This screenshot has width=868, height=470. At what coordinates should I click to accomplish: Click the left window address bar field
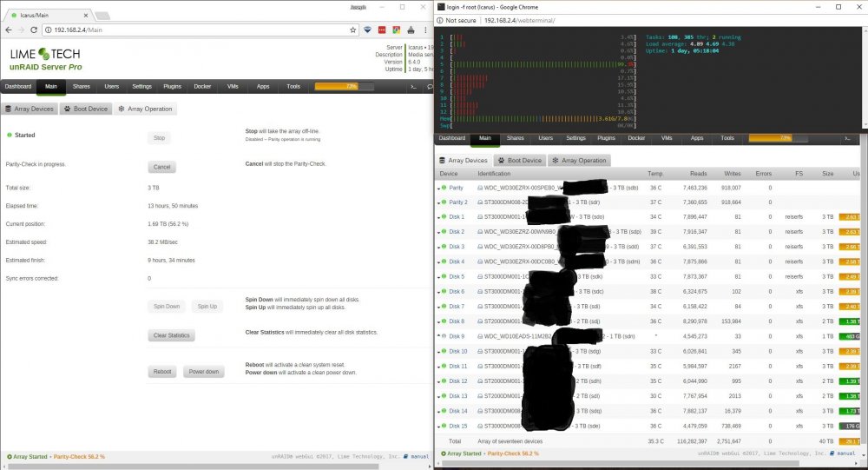[200, 30]
